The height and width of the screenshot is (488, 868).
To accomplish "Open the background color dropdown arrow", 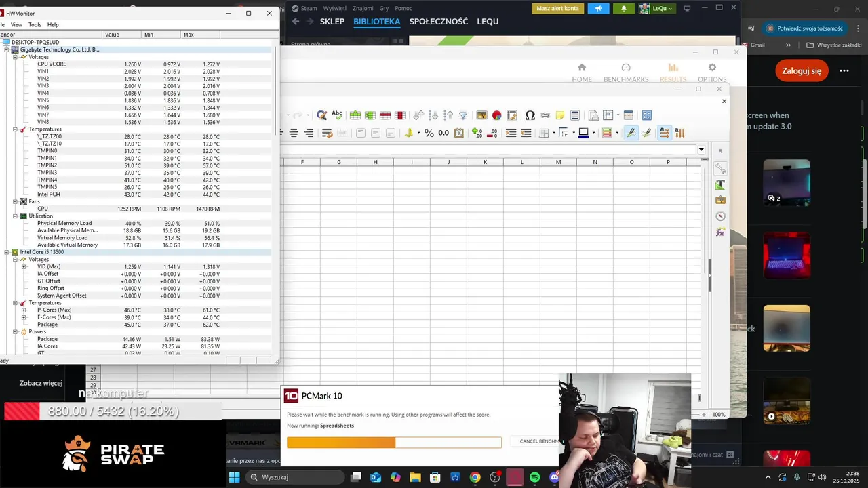I will click(593, 133).
